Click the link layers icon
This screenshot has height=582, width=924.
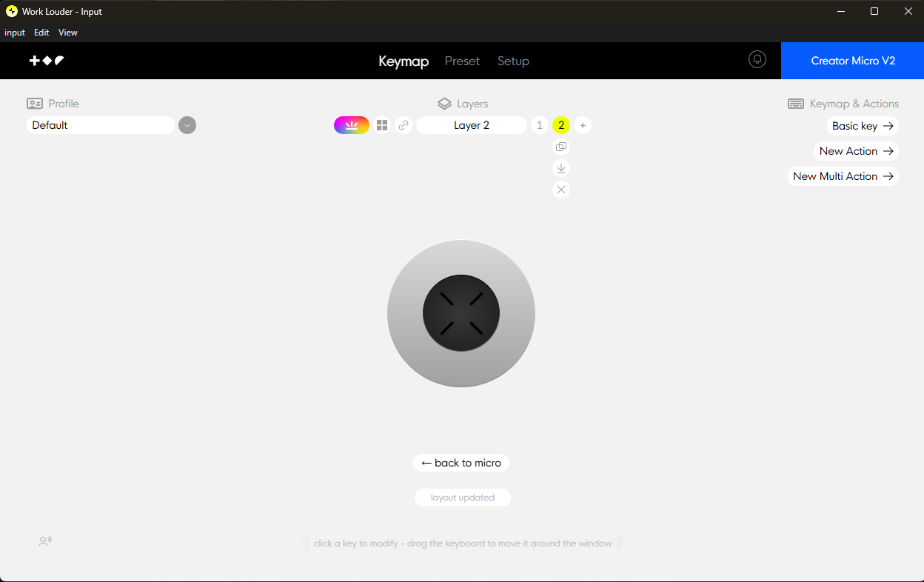click(404, 125)
